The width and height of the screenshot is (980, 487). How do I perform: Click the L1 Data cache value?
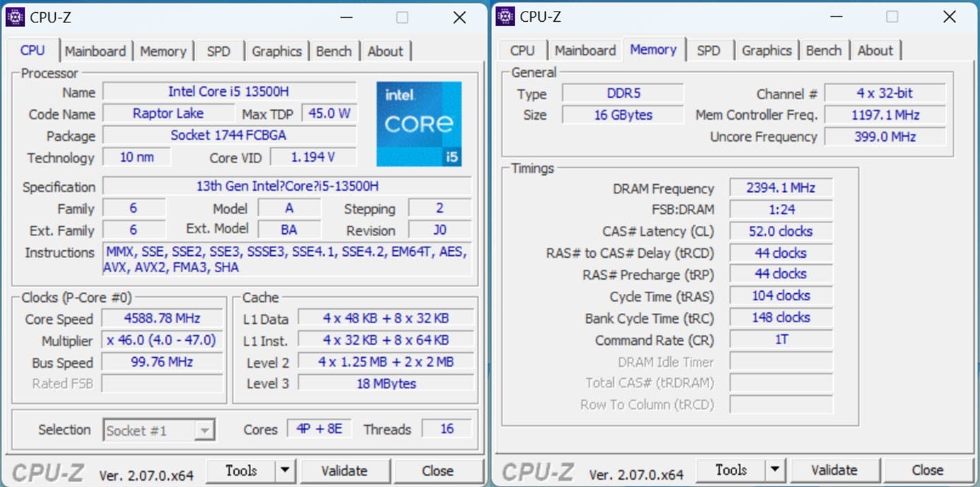click(386, 318)
